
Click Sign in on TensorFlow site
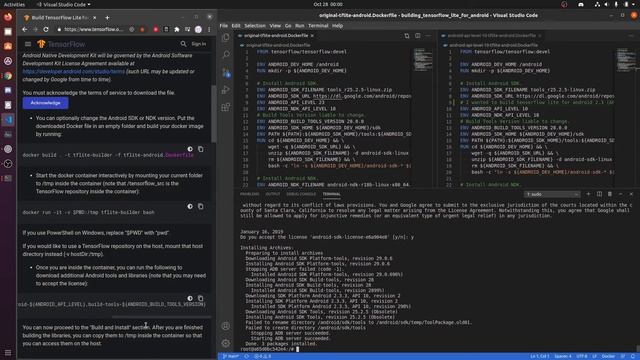click(x=199, y=44)
